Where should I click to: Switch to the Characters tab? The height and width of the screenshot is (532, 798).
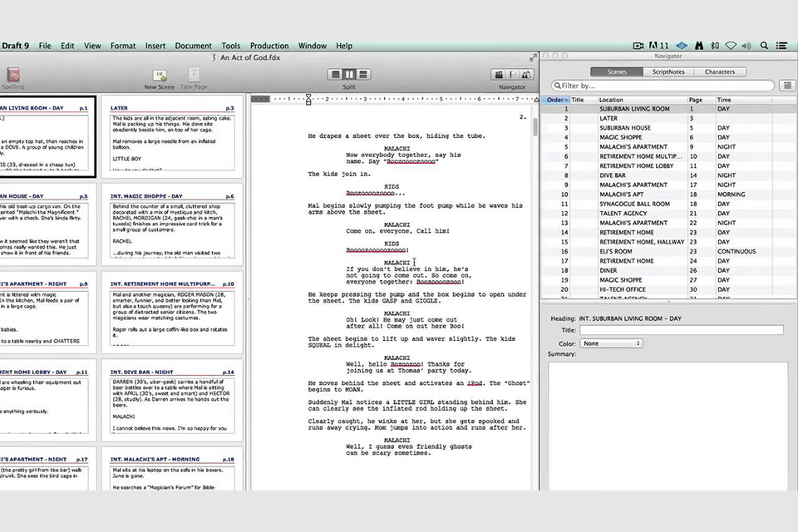(720, 71)
